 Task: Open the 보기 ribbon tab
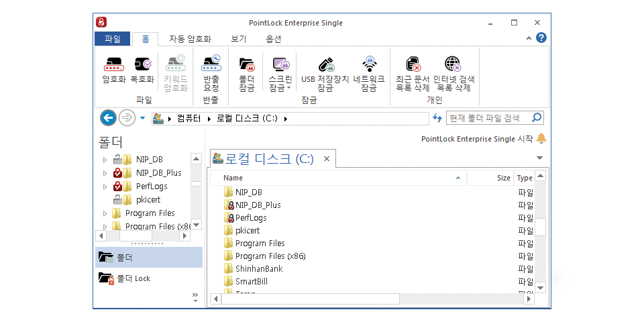239,39
